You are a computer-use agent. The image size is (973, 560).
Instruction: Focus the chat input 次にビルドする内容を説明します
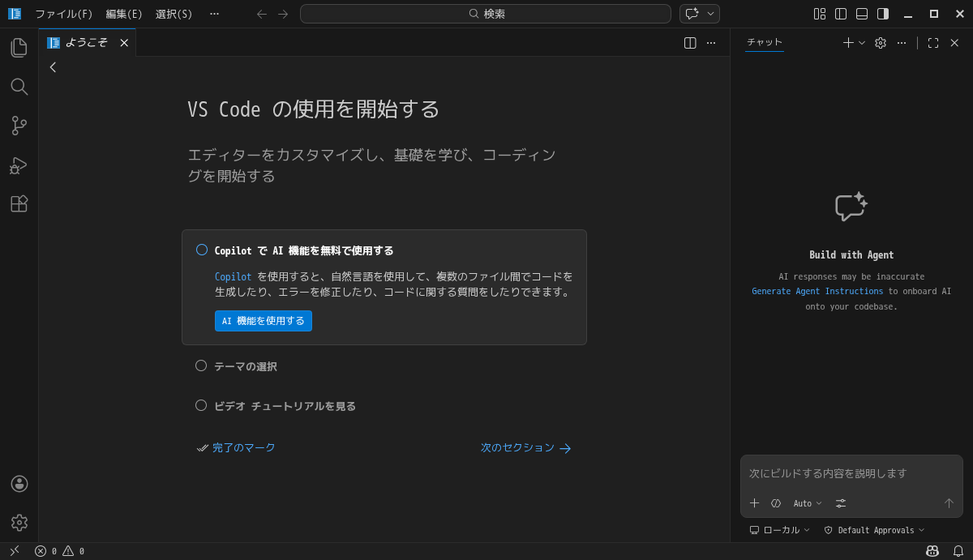tap(851, 473)
